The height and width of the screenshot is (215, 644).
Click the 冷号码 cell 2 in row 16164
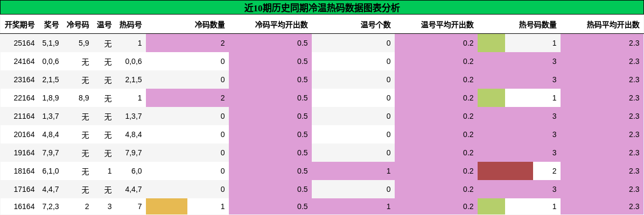click(87, 206)
